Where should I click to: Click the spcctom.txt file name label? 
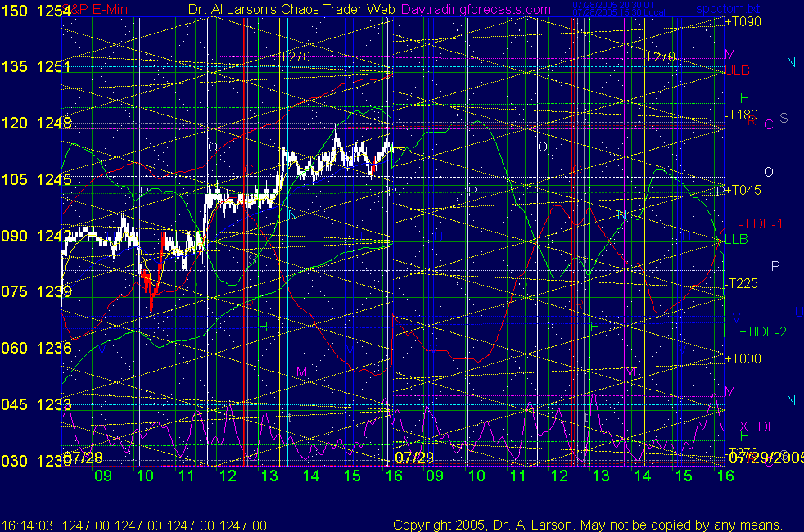(728, 9)
